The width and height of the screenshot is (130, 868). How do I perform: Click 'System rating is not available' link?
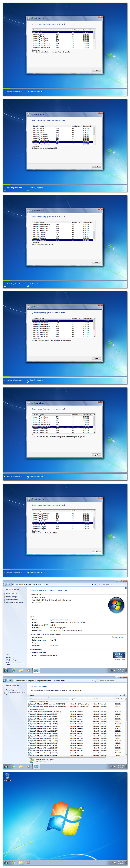tap(60, 620)
